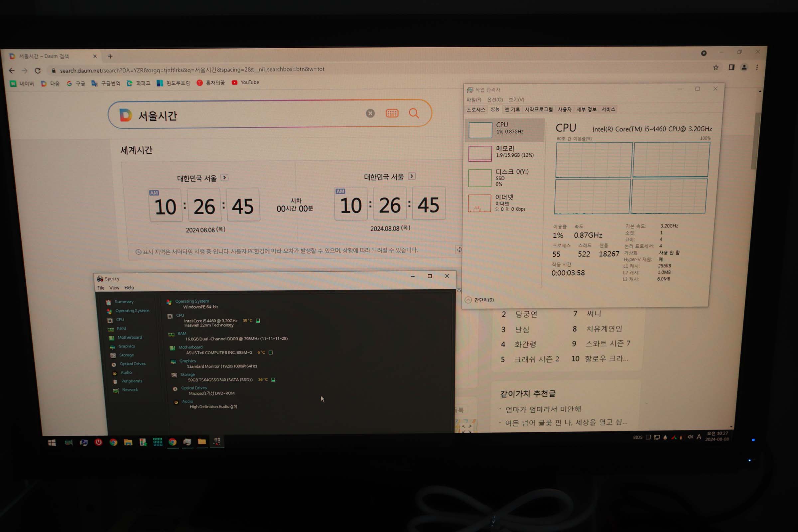Open the Help menu in Speccy
Viewport: 798px width, 532px height.
click(x=129, y=288)
